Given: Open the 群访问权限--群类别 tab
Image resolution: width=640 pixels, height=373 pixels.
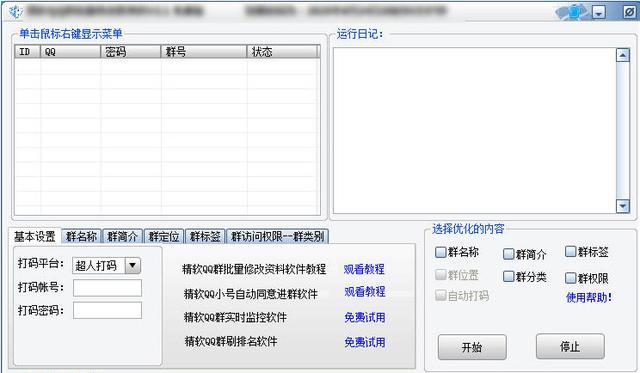Looking at the screenshot, I should pos(278,236).
